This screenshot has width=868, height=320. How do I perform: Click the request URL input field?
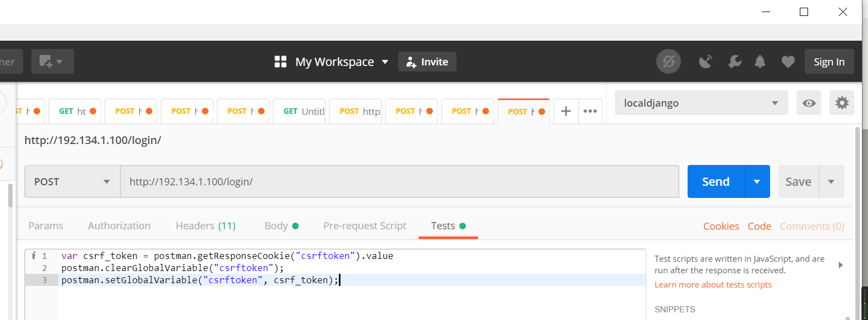(x=399, y=181)
